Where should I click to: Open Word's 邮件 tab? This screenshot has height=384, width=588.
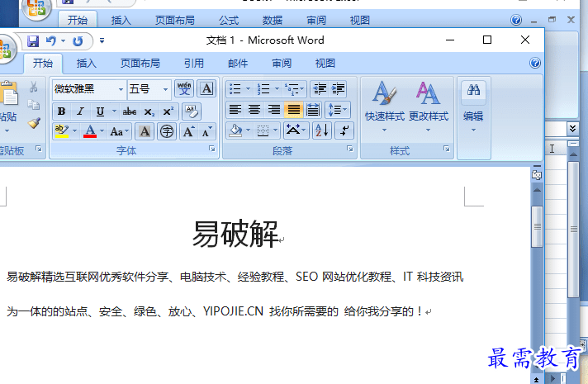point(238,64)
